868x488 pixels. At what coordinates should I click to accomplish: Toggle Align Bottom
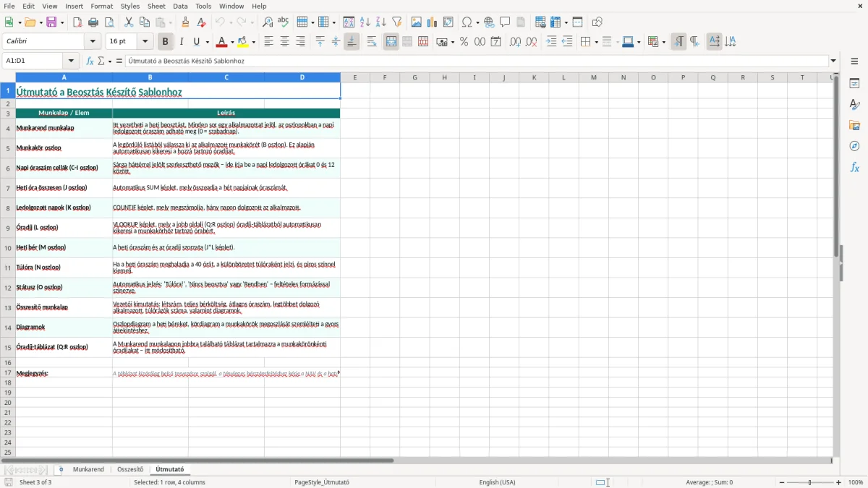tap(352, 42)
